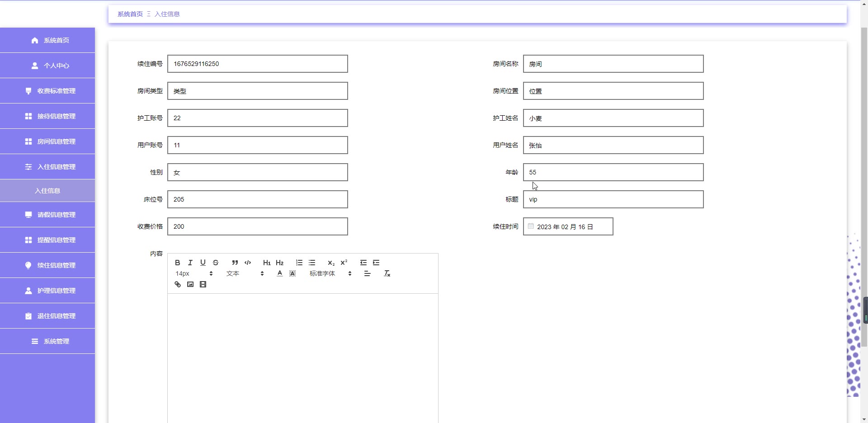Decrease the indent in the editor

pos(363,263)
